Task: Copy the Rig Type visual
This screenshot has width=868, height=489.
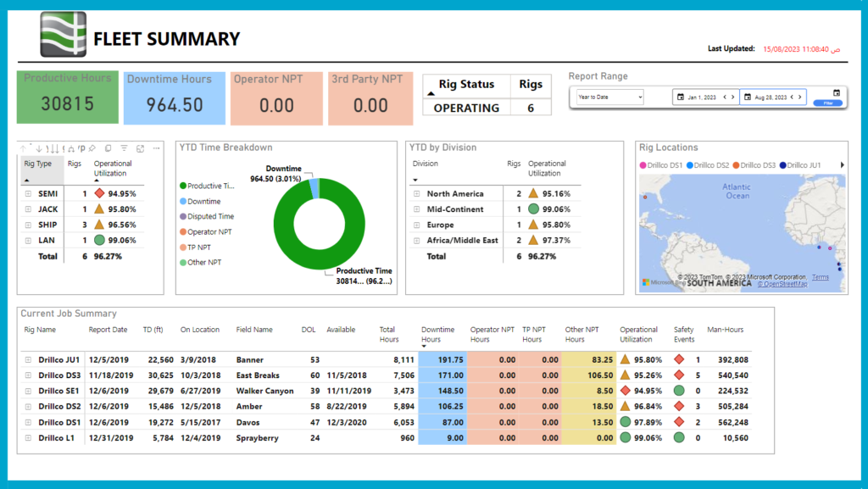Action: click(108, 148)
